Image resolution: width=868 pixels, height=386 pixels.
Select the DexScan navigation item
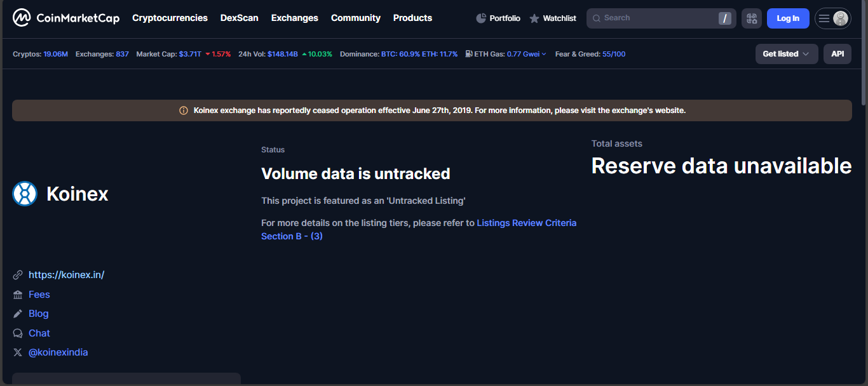click(x=240, y=18)
